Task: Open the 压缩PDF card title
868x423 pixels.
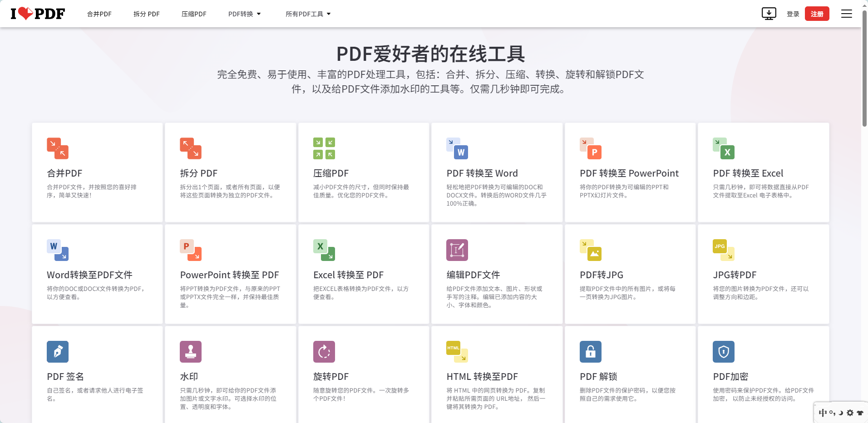Action: 331,173
